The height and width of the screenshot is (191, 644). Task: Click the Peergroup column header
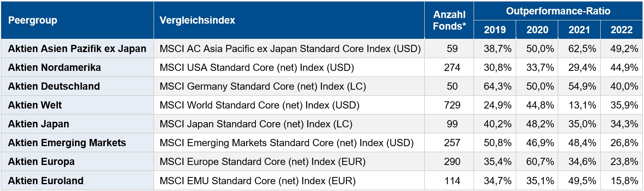[33, 20]
